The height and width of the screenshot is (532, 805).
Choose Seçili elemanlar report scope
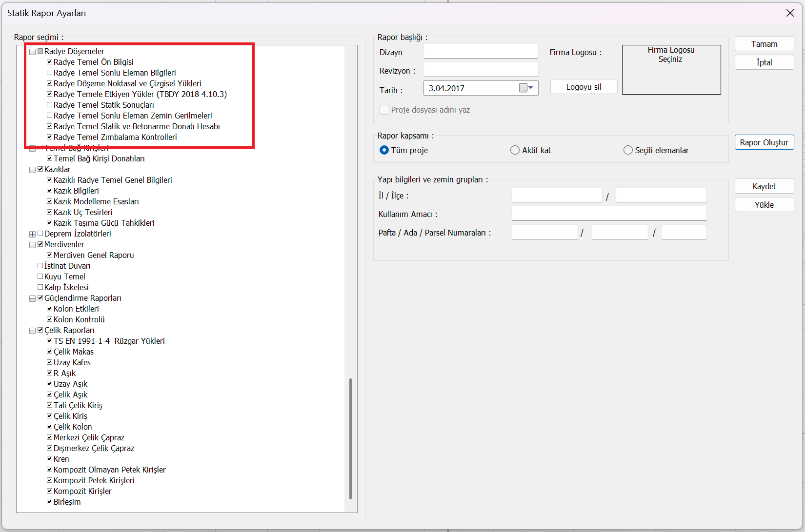628,150
